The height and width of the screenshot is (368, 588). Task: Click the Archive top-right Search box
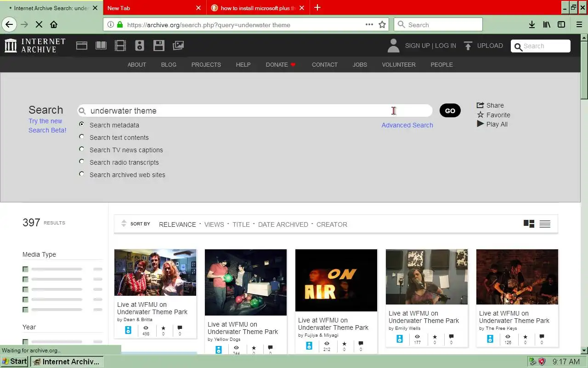pos(541,46)
